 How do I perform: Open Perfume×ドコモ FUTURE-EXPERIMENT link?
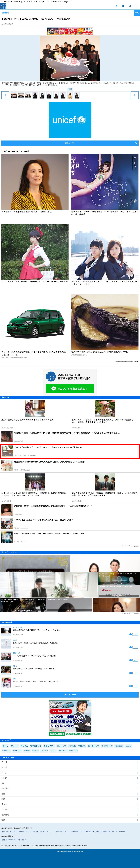(49, 533)
